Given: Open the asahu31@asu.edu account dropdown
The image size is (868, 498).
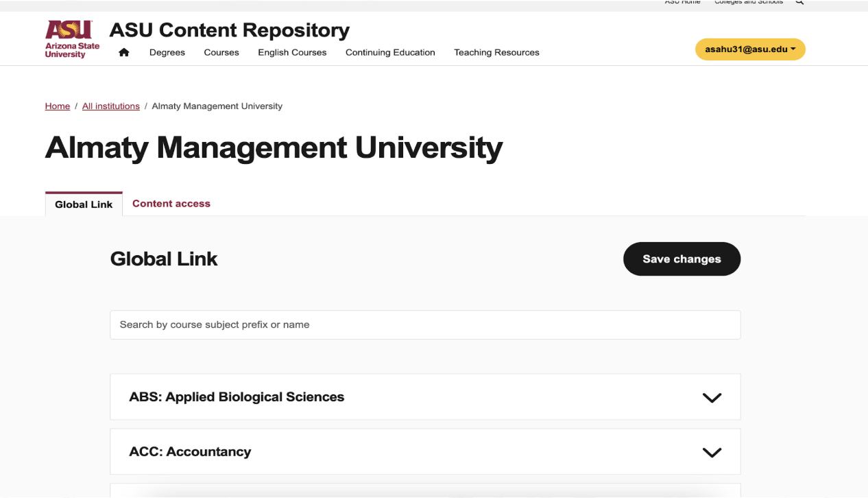Looking at the screenshot, I should click(750, 49).
